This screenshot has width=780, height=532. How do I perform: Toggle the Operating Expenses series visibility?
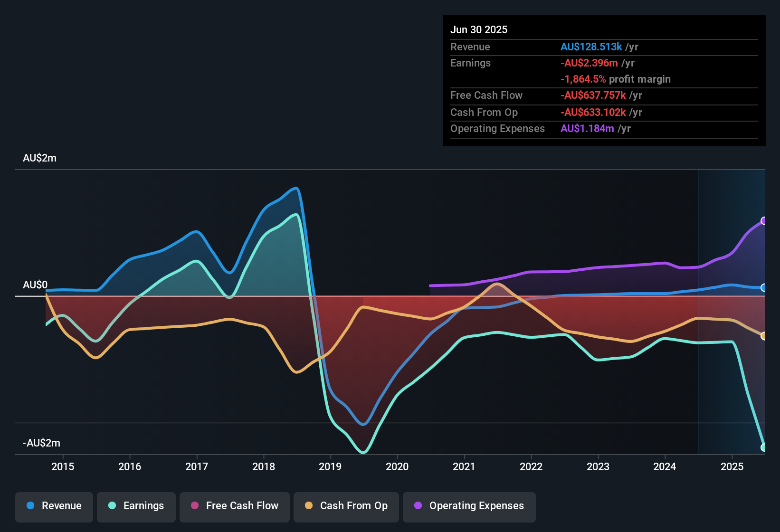469,506
